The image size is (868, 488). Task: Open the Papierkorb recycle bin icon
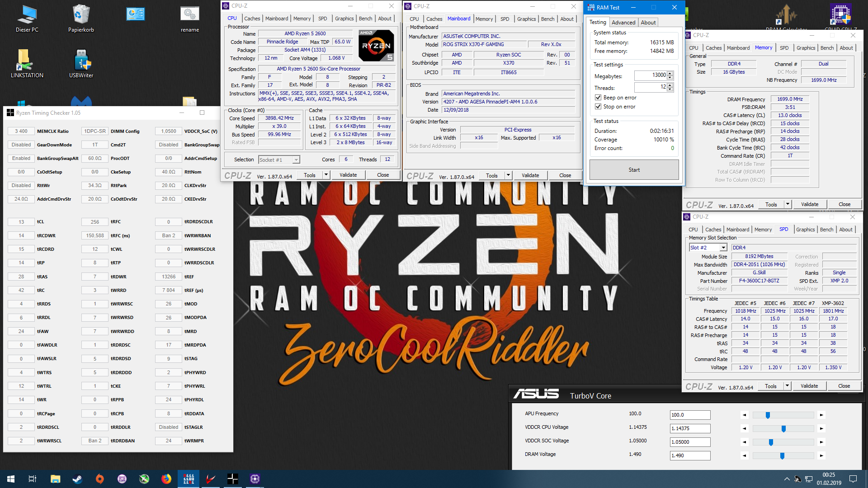pos(81,19)
